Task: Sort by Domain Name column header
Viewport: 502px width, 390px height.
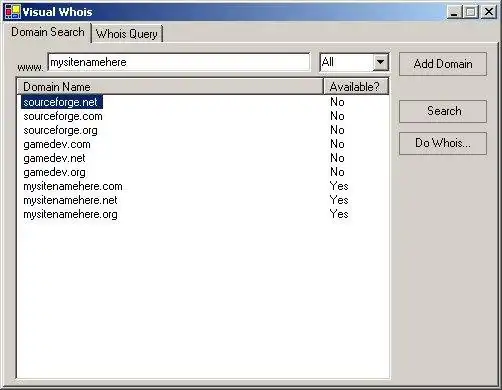Action: click(170, 87)
